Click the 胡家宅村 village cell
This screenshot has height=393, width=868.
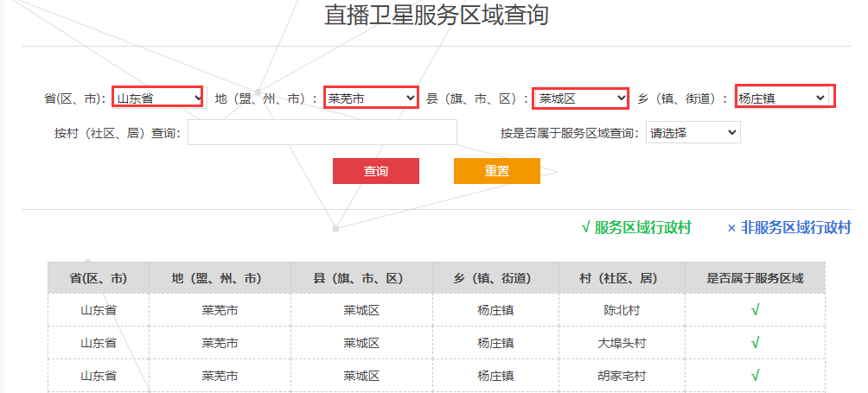click(x=622, y=377)
